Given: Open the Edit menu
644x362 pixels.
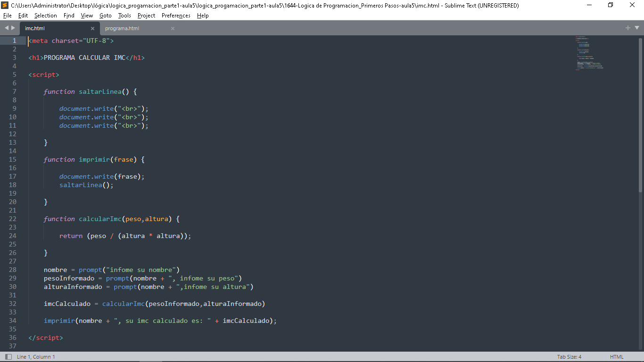Looking at the screenshot, I should coord(23,16).
